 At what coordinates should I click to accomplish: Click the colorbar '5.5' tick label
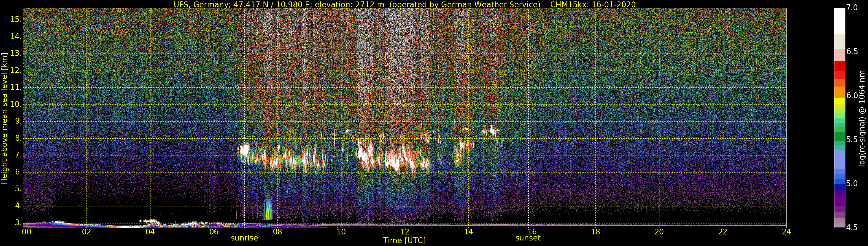(x=852, y=139)
